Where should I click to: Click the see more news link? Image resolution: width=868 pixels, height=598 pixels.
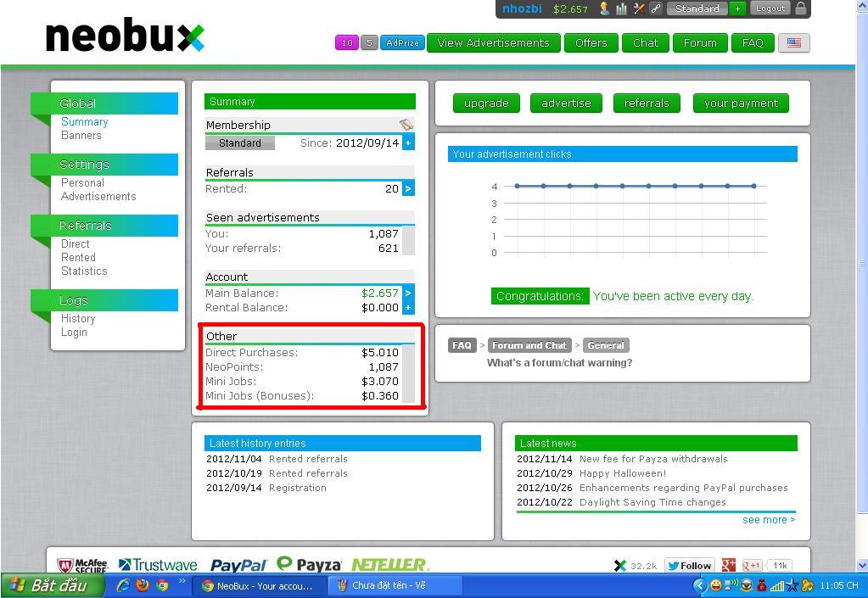coord(769,520)
